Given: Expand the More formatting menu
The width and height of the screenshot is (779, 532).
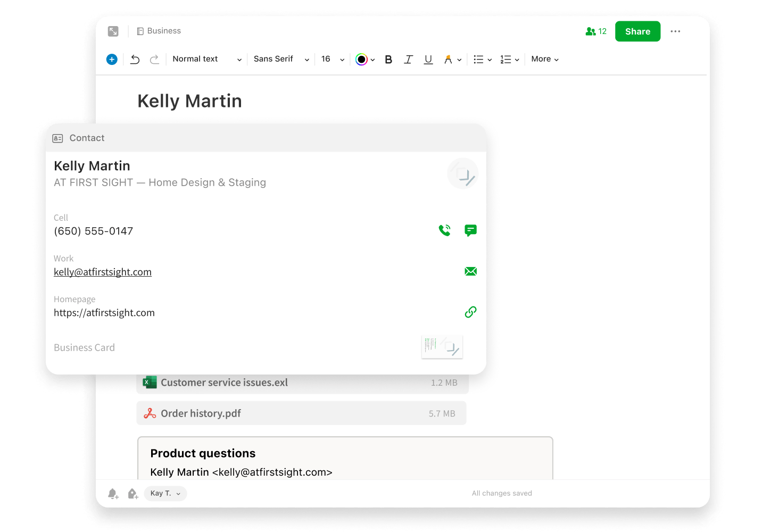Looking at the screenshot, I should click(x=545, y=59).
